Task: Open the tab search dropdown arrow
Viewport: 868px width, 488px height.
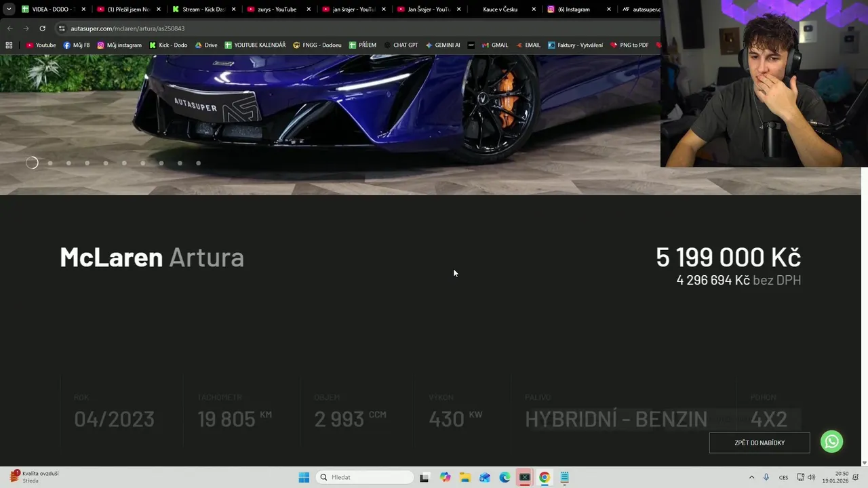Action: point(9,9)
